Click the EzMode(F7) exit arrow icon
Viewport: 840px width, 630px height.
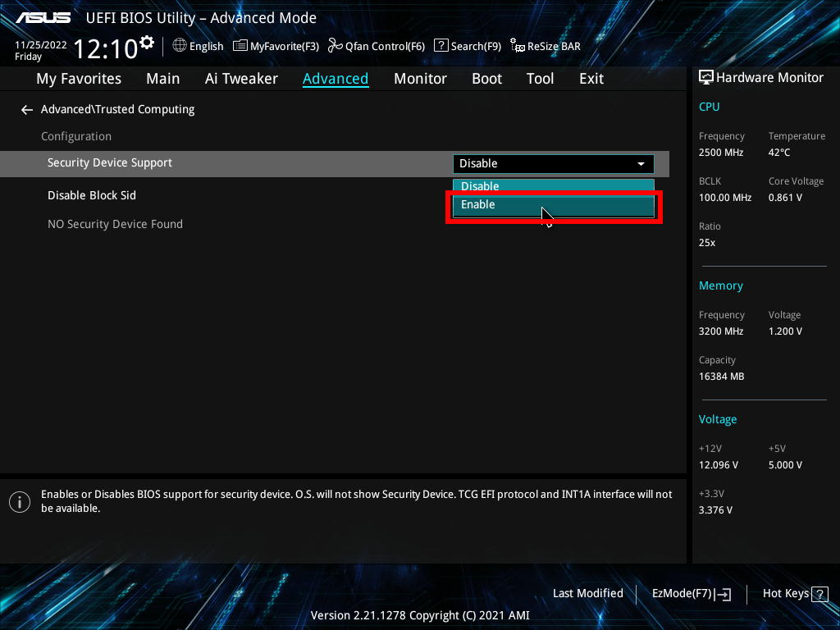724,594
